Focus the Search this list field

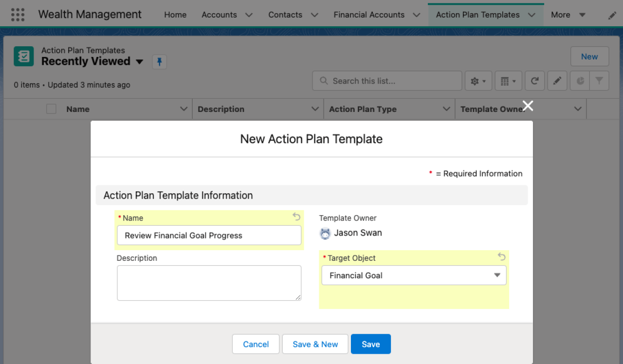387,81
